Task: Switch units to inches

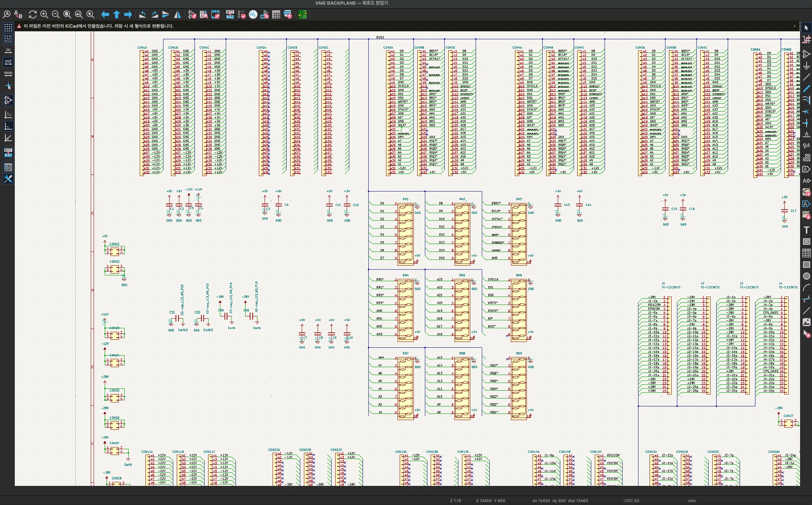Action: (x=8, y=51)
